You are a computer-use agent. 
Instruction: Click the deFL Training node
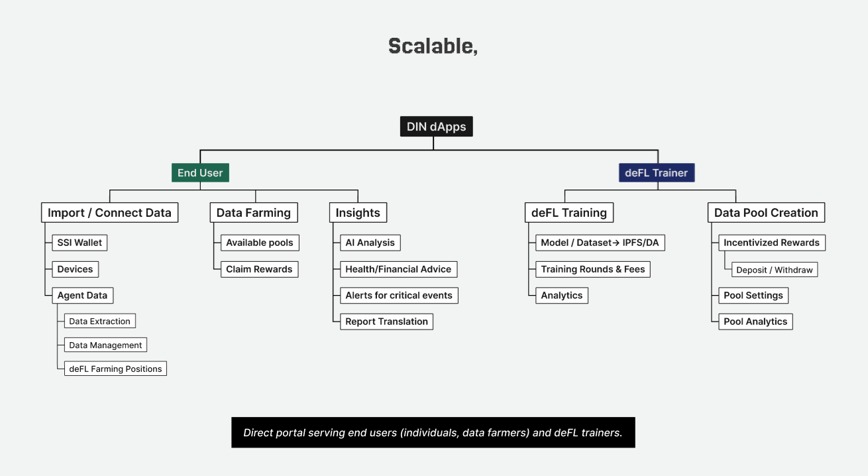(x=569, y=213)
